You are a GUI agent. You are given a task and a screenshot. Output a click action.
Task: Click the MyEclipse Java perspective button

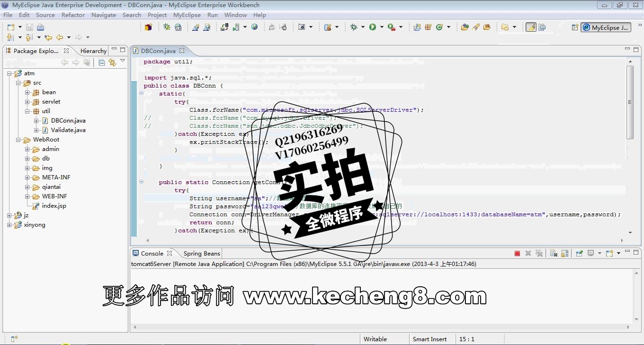click(606, 27)
